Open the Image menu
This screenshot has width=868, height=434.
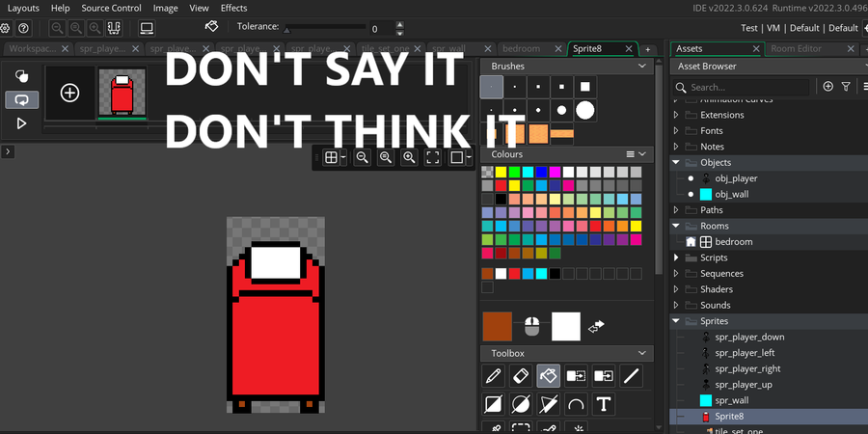click(x=166, y=8)
